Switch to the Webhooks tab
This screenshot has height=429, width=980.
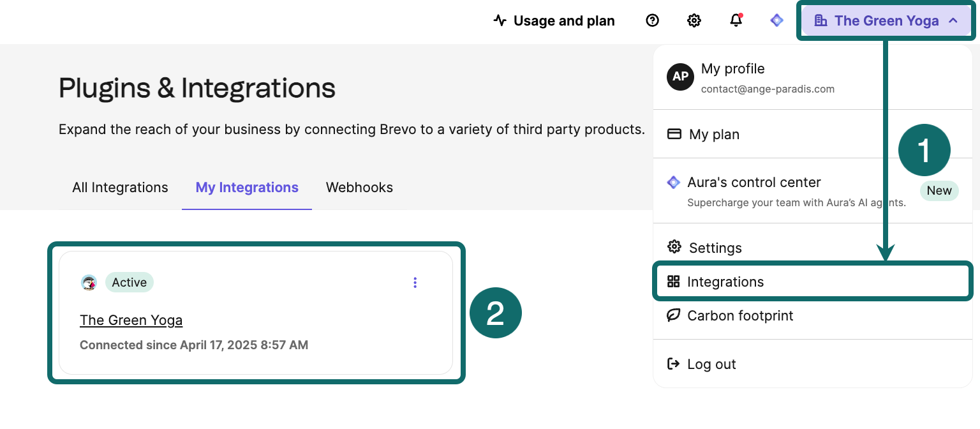[x=359, y=187]
